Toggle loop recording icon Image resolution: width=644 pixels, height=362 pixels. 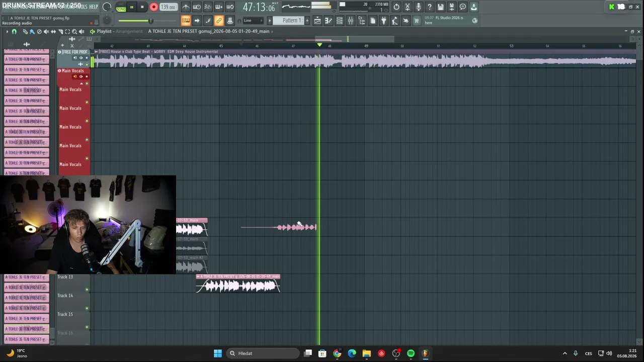point(230,7)
